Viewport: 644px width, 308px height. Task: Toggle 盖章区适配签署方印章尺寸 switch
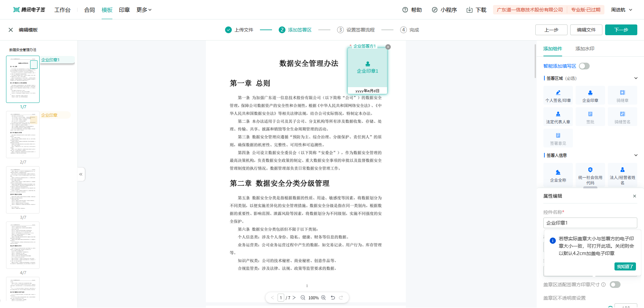point(615,285)
